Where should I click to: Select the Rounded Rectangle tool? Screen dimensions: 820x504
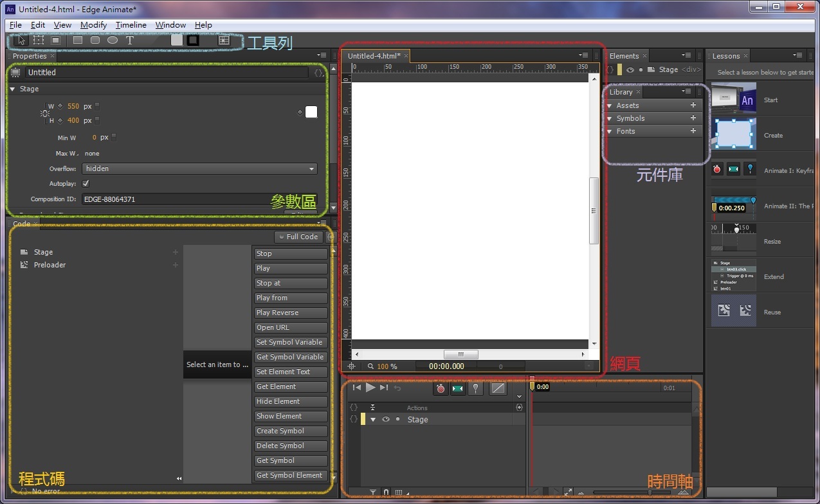click(95, 40)
